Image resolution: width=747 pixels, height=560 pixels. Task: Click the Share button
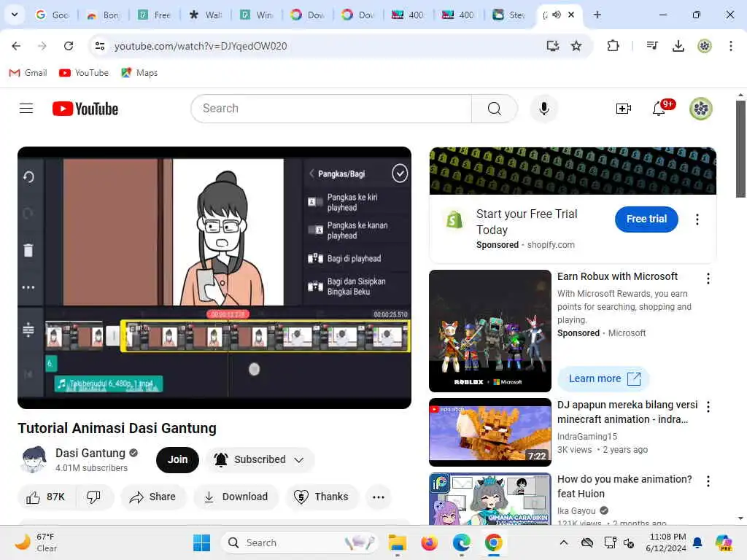pyautogui.click(x=153, y=497)
